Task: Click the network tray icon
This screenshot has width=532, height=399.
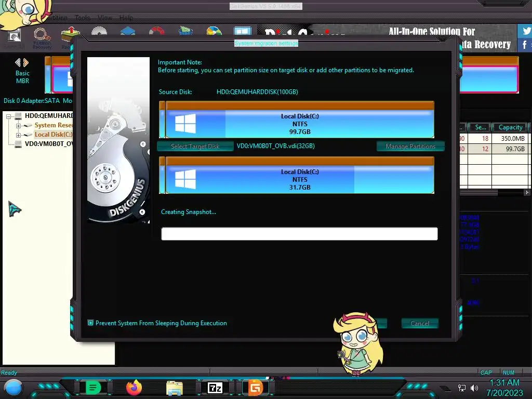Action: tap(461, 388)
